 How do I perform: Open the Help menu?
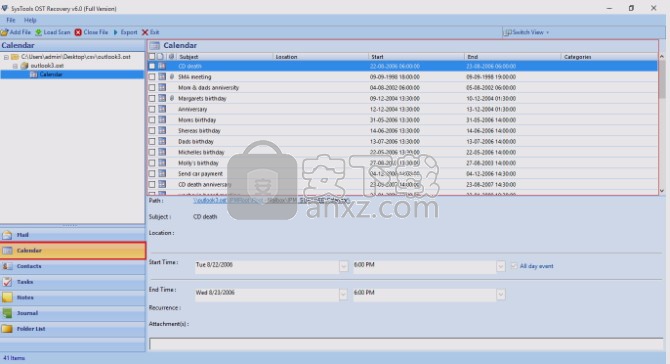tap(30, 20)
